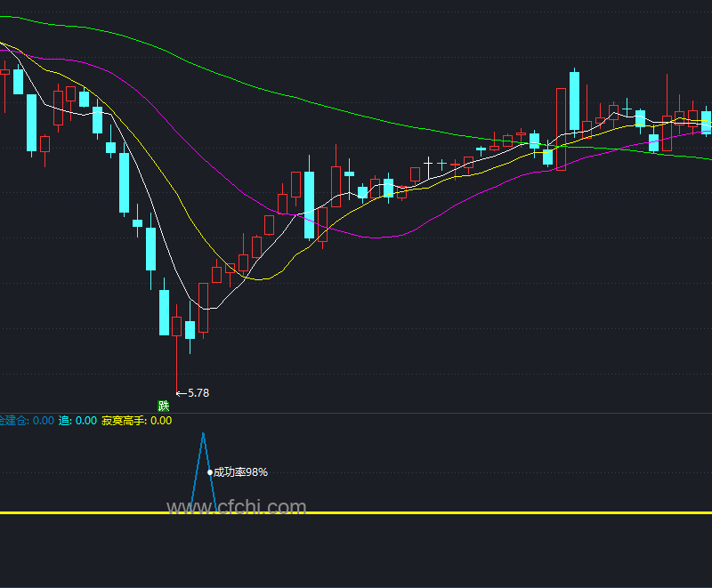This screenshot has height=588, width=712.
Task: Click the tallest cyan candle at the chart high
Action: coord(574,101)
